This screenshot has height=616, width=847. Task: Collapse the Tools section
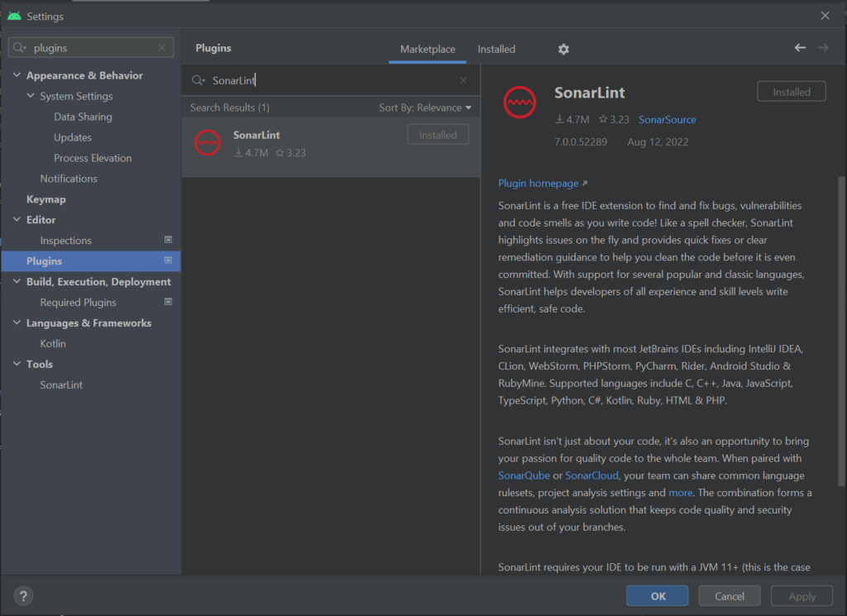[17, 364]
